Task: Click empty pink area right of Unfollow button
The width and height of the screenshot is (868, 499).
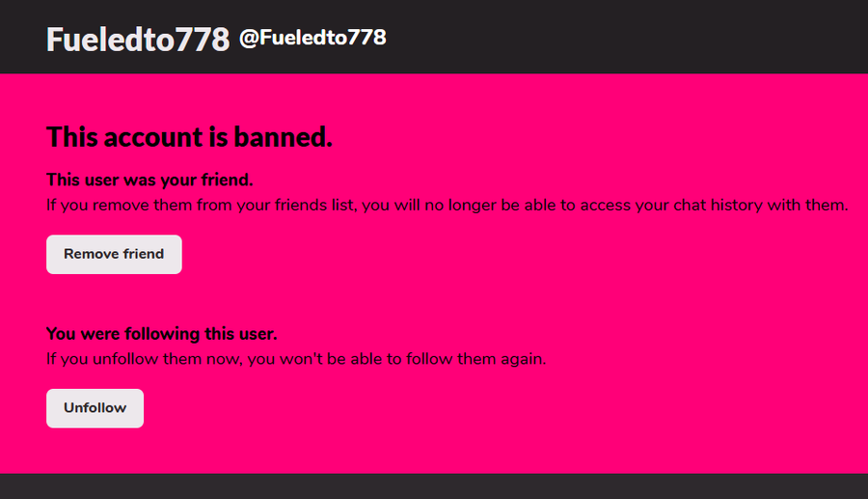Action: [482, 408]
